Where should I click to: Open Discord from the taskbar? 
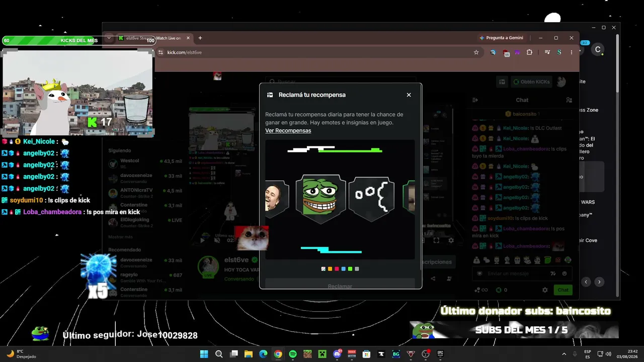pyautogui.click(x=337, y=354)
